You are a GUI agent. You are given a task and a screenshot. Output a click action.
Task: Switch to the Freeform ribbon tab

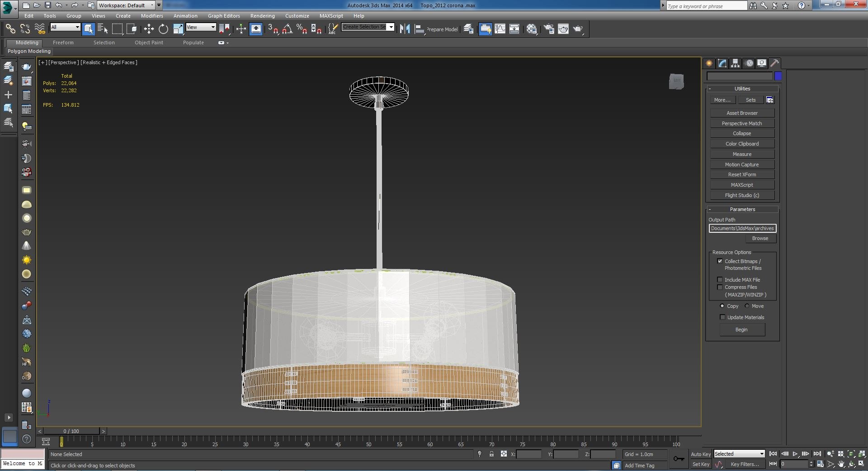click(63, 42)
